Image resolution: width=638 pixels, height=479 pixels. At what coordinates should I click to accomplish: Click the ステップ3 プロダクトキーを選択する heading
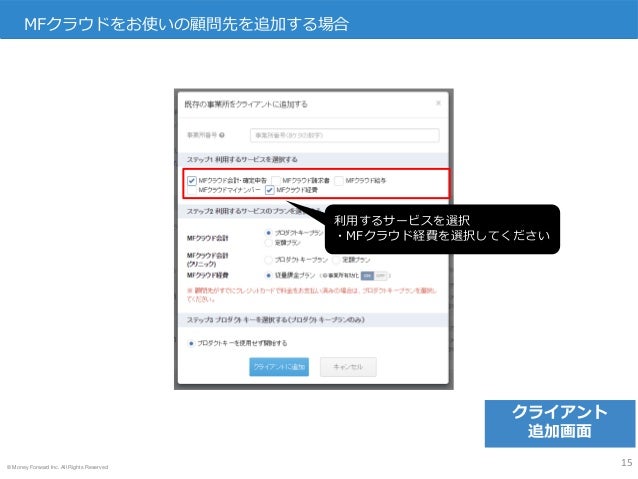[275, 320]
